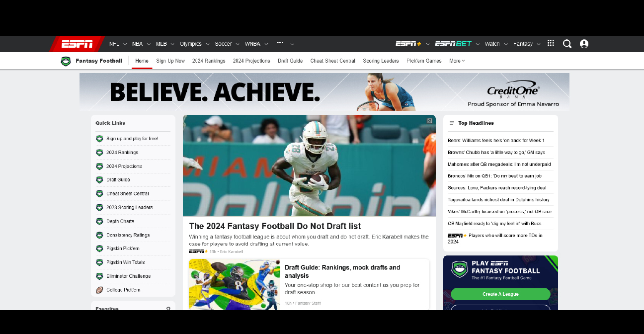The width and height of the screenshot is (644, 334).
Task: Read 'The 2024 Fantasy Football Do Not Draft list'
Action: (x=275, y=227)
